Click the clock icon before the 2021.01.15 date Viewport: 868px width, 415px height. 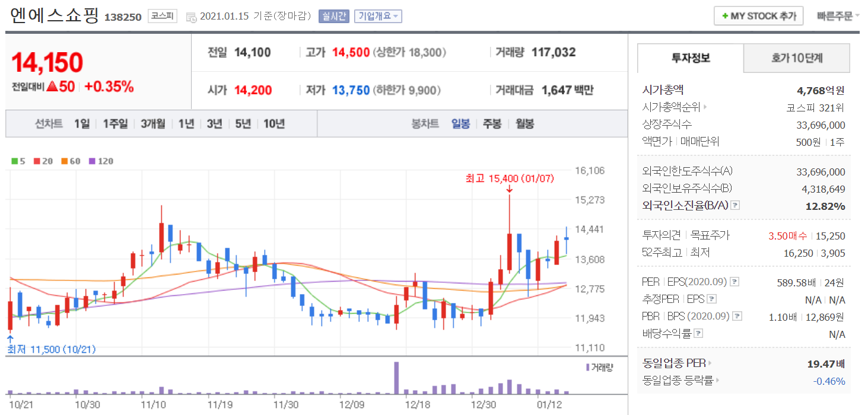coord(192,17)
